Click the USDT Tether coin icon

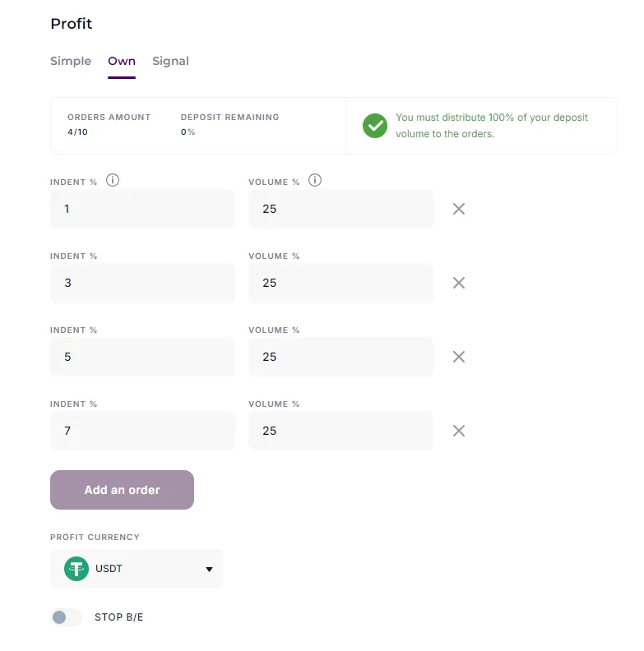(76, 569)
